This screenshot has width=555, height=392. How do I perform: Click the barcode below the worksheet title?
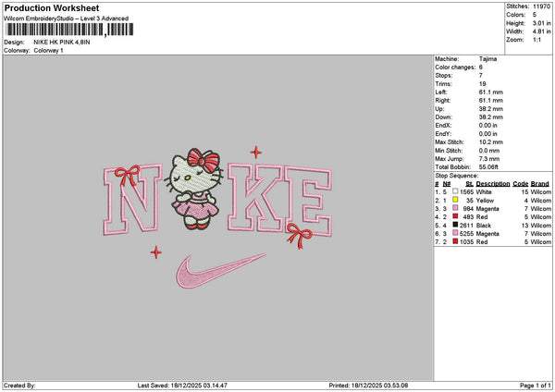[69, 30]
